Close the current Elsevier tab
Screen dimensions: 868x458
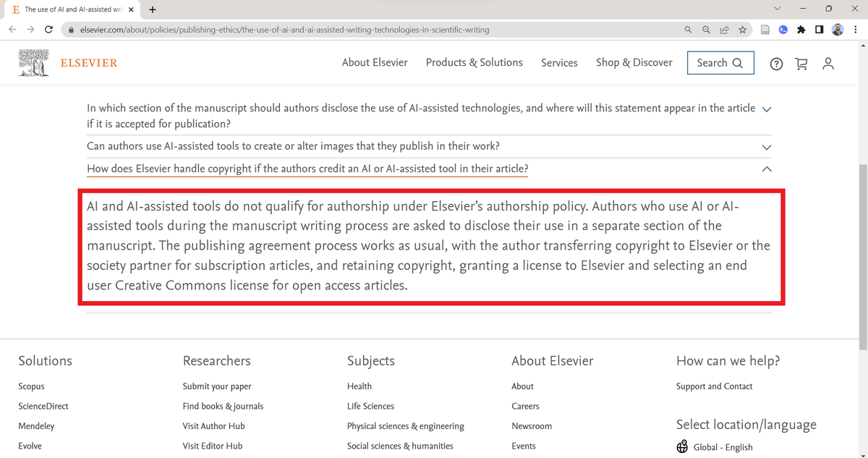pyautogui.click(x=131, y=9)
